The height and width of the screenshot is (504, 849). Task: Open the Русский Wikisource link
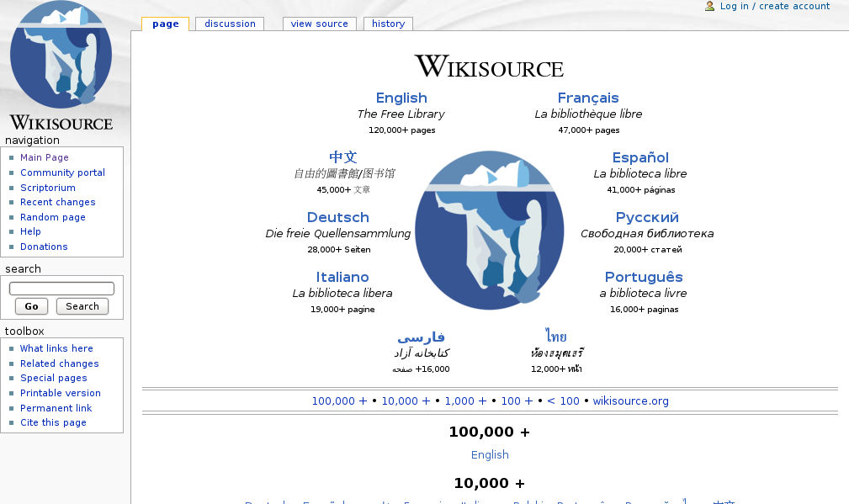[647, 218]
